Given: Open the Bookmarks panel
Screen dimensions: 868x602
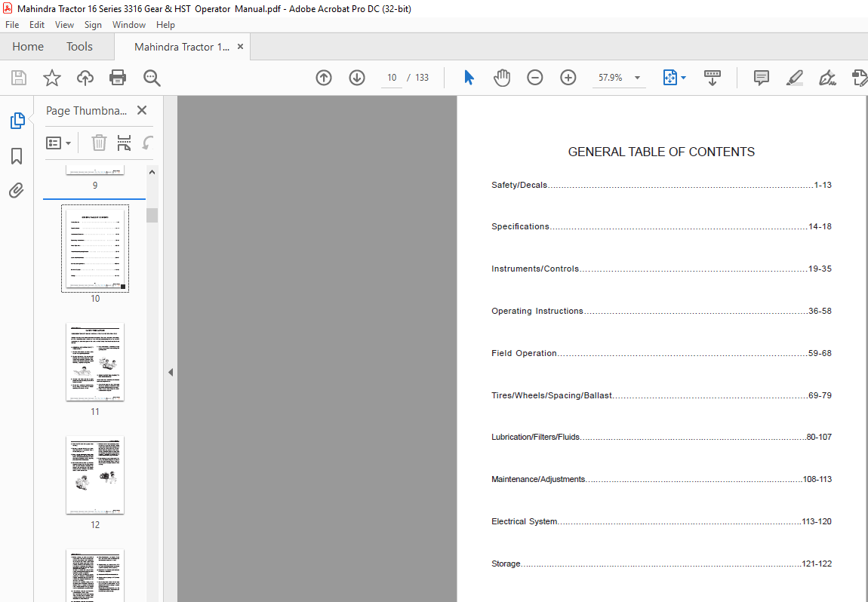Looking at the screenshot, I should tap(17, 156).
